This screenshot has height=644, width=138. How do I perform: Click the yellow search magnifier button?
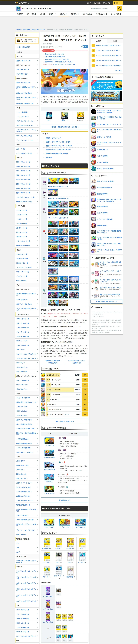pyautogui.click(x=120, y=8)
